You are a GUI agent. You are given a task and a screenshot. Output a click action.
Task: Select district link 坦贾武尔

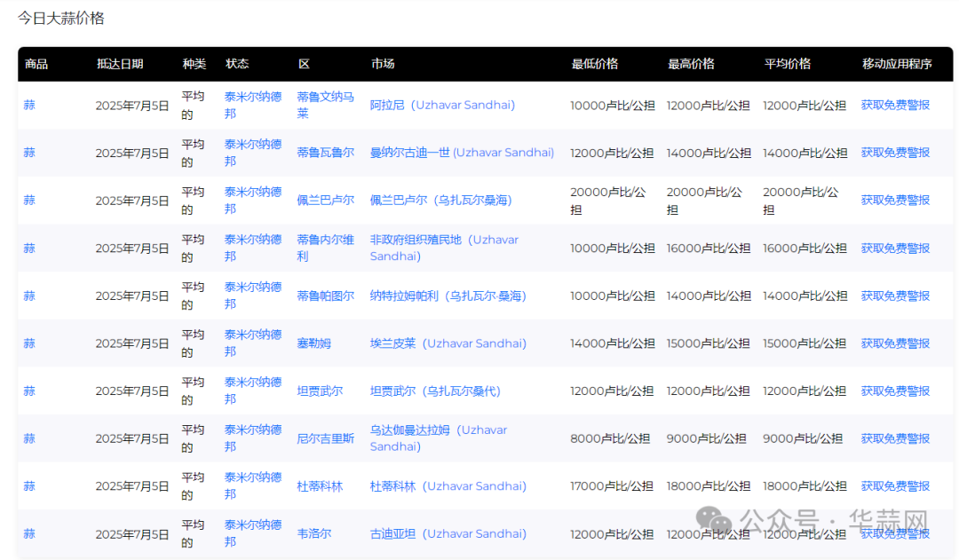click(320, 391)
